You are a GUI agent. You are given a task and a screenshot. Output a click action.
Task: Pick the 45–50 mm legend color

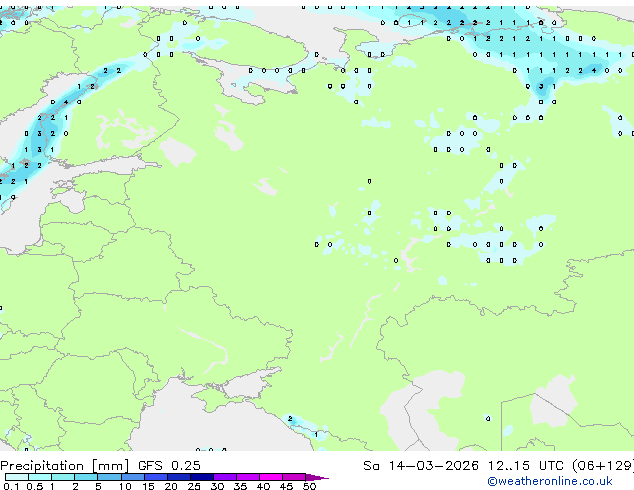pos(294,477)
